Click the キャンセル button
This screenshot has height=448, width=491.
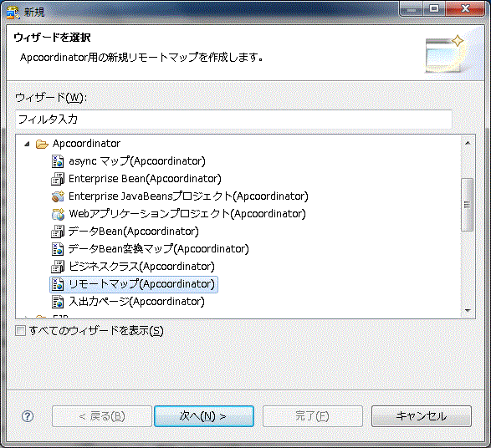coord(422,416)
